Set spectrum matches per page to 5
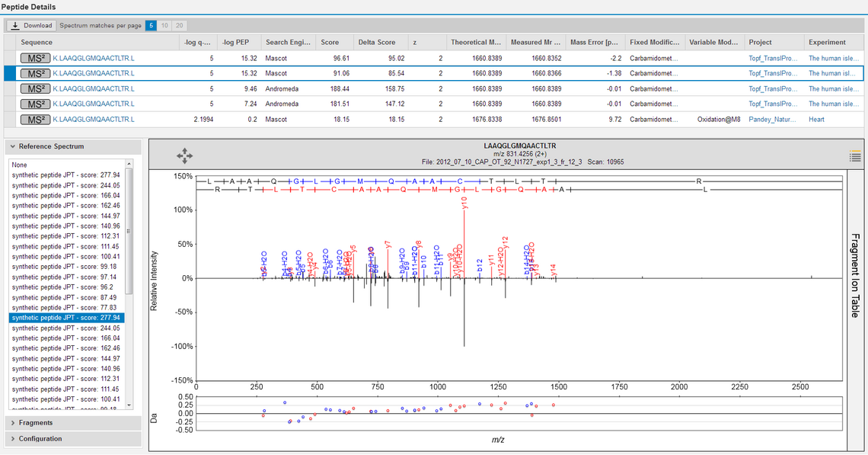 [151, 25]
